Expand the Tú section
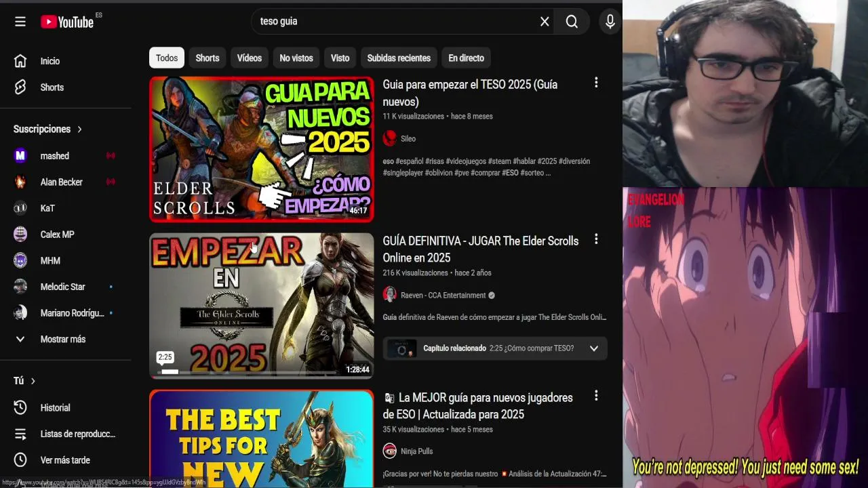Viewport: 868px width, 488px height. click(24, 381)
